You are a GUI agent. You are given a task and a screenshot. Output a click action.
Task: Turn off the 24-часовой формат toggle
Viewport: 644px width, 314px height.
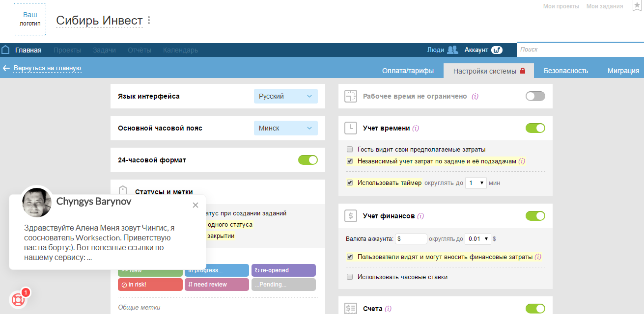(308, 160)
